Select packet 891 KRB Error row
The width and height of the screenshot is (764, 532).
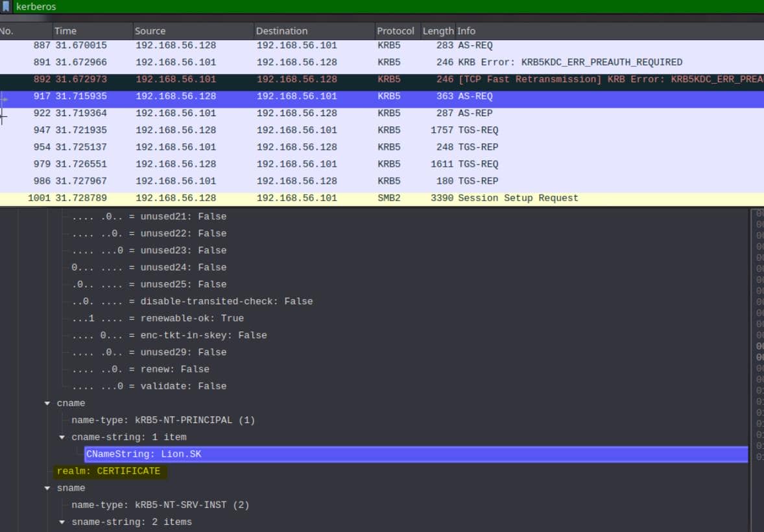(x=382, y=62)
